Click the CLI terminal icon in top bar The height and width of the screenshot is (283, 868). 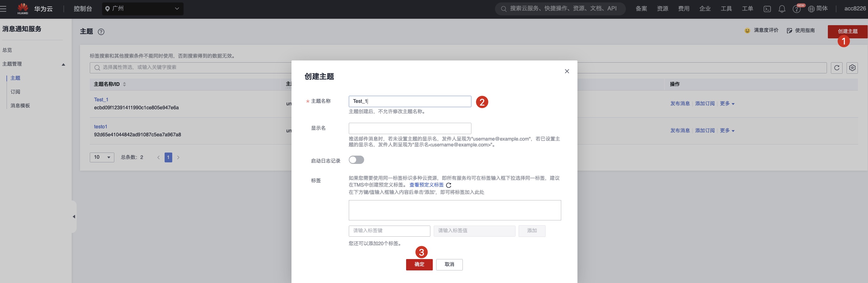[x=767, y=8]
